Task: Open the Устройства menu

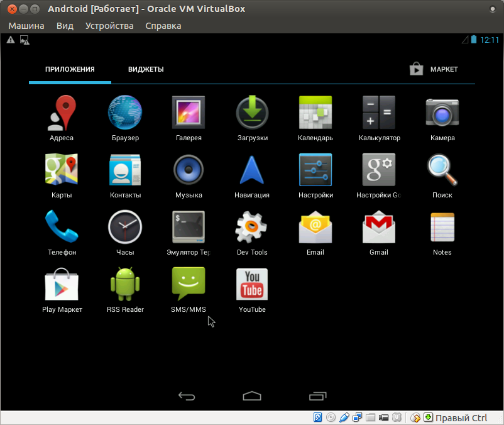Action: point(109,26)
